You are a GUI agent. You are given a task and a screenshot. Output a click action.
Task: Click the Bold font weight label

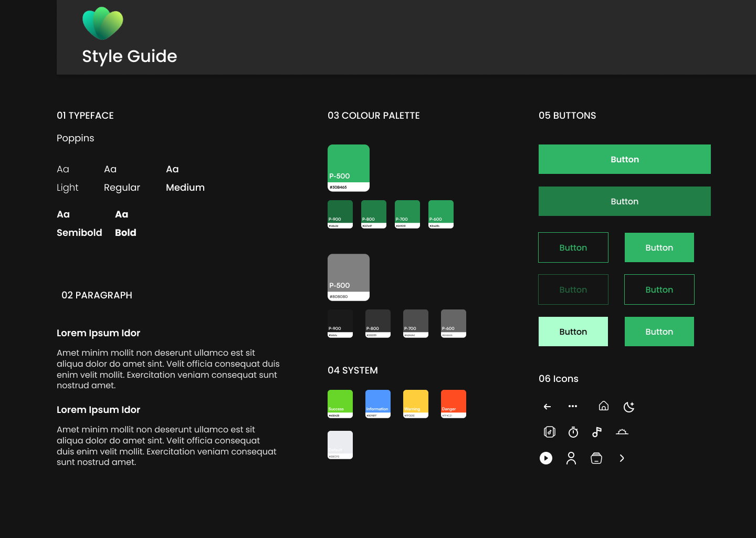[x=125, y=233]
